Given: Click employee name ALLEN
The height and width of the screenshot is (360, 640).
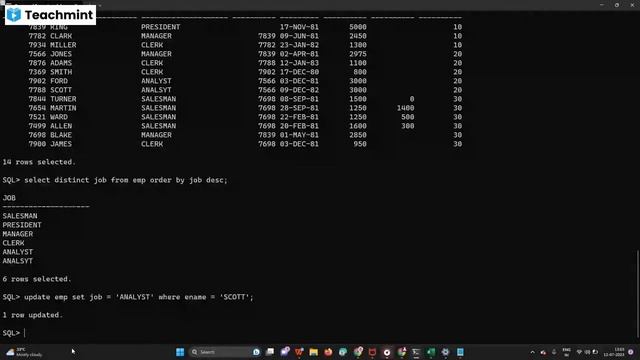Looking at the screenshot, I should point(61,126).
